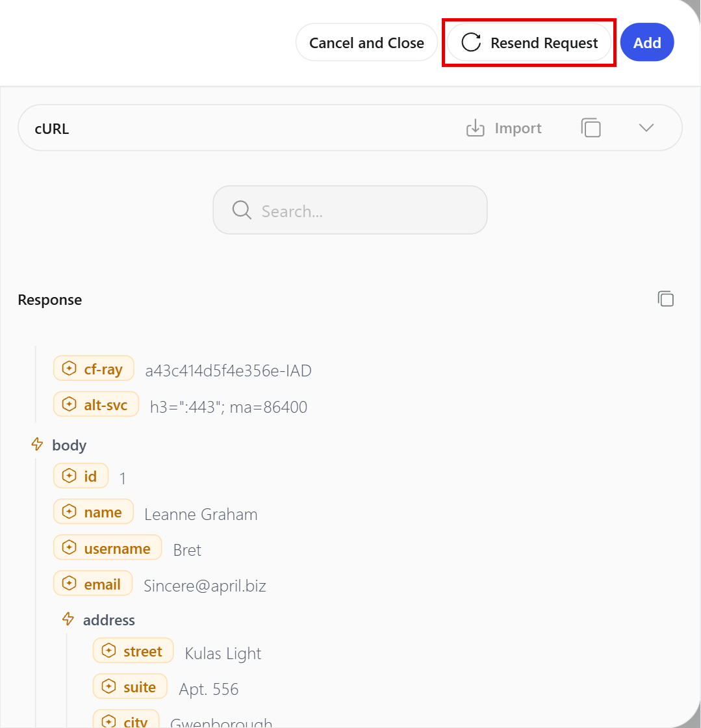Click the lightning icon beside body
The width and height of the screenshot is (701, 728).
(37, 444)
